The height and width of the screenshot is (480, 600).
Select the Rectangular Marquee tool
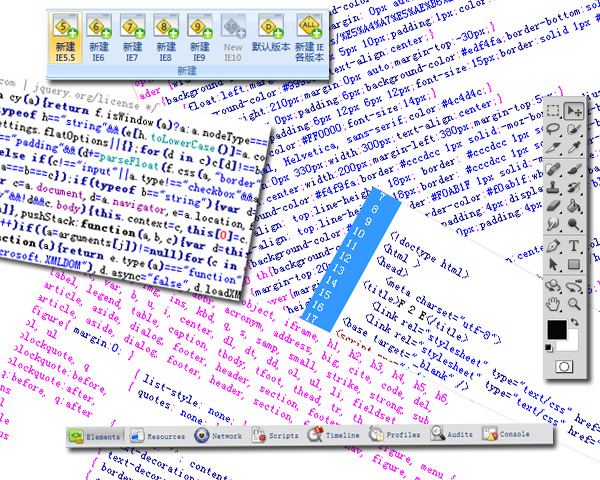click(553, 111)
